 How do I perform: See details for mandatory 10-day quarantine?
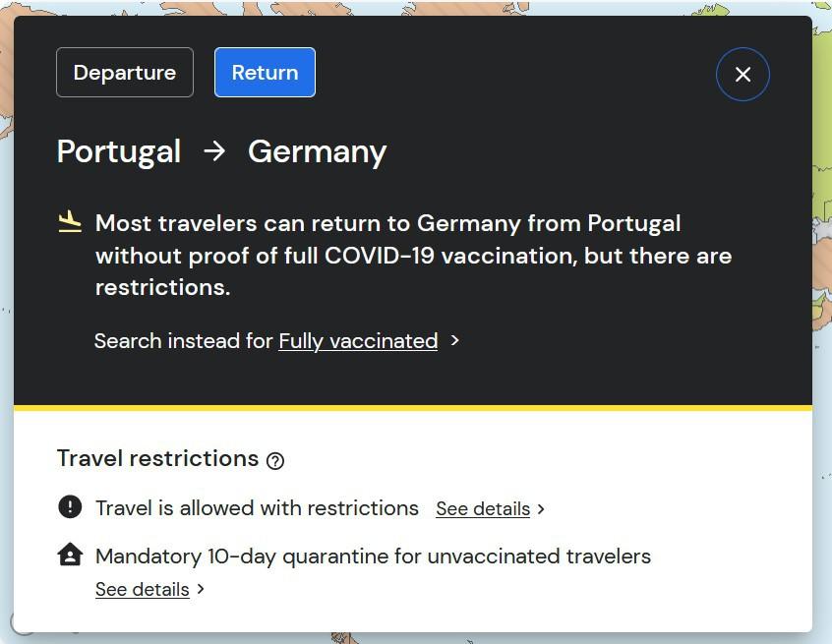(x=143, y=589)
